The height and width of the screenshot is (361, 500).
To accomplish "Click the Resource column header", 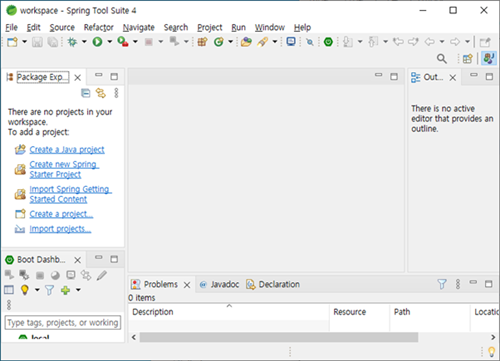I will 359,312.
